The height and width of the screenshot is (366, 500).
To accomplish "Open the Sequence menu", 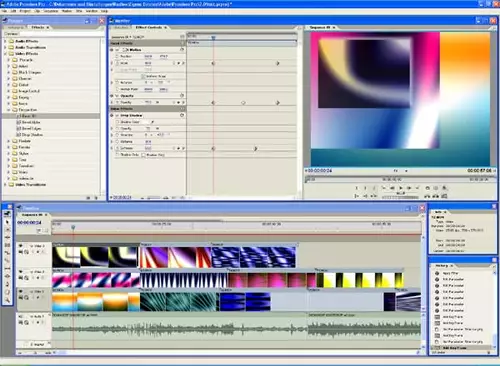I will [x=51, y=11].
